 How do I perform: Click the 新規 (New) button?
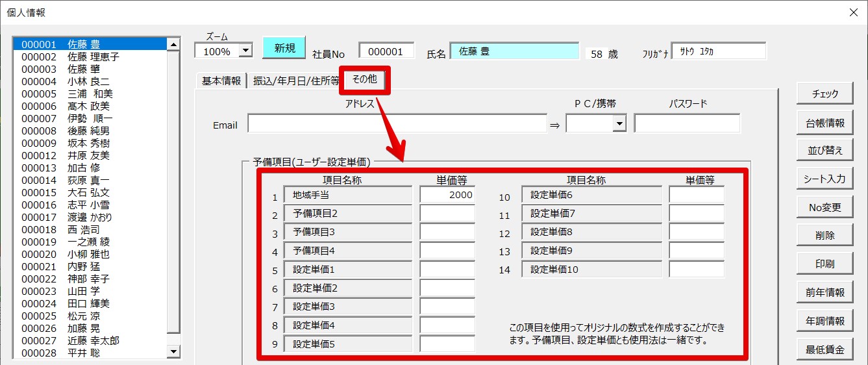284,48
